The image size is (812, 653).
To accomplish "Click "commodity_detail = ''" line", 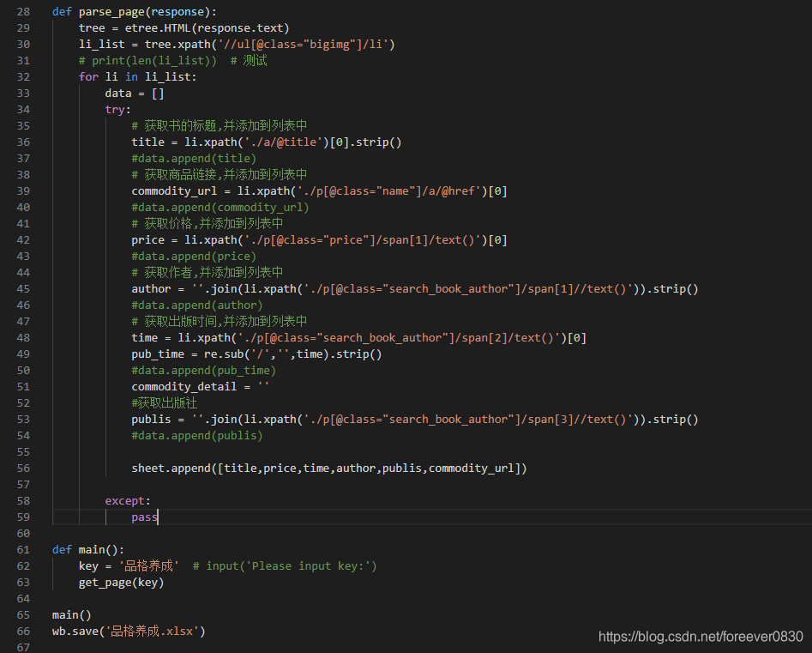I will (x=201, y=387).
